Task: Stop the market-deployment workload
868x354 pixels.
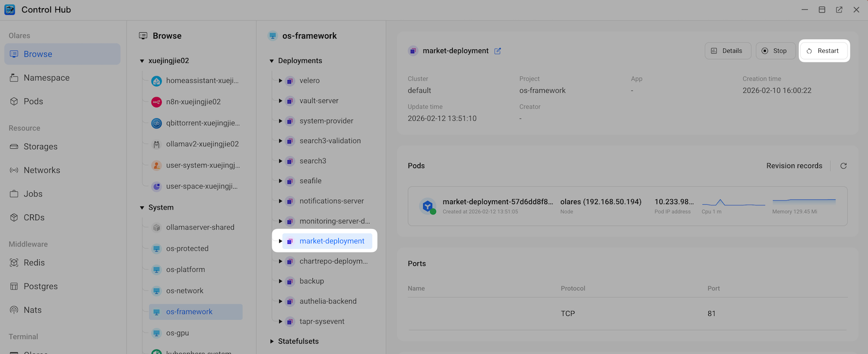Action: [x=774, y=51]
